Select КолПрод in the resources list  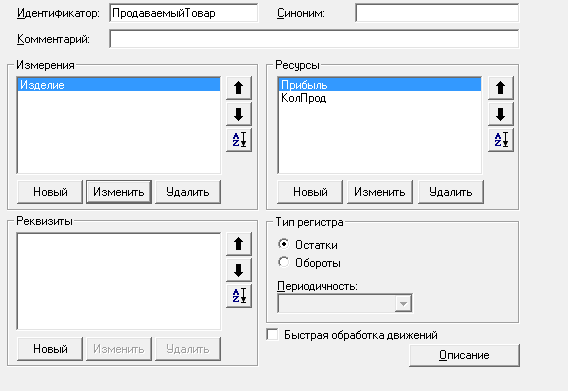(x=304, y=98)
